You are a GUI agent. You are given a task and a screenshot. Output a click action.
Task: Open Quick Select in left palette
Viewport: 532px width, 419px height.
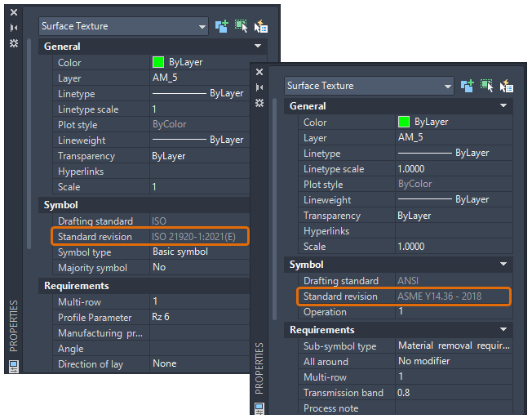point(261,26)
